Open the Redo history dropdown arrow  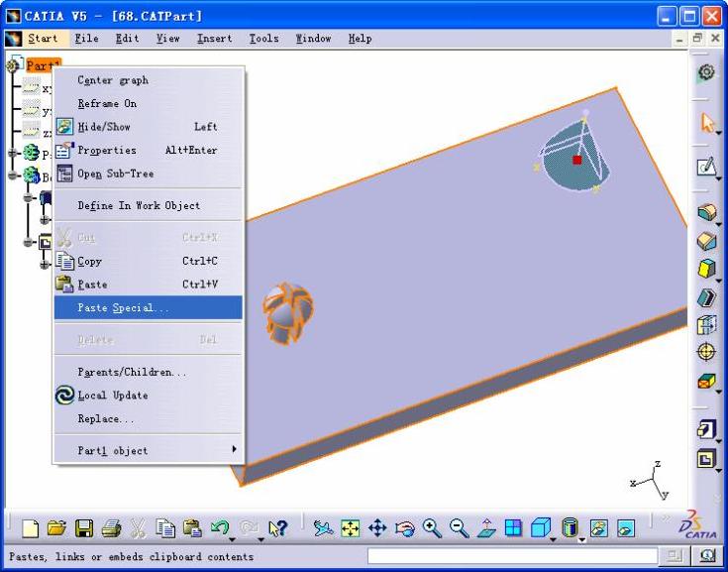(x=260, y=539)
